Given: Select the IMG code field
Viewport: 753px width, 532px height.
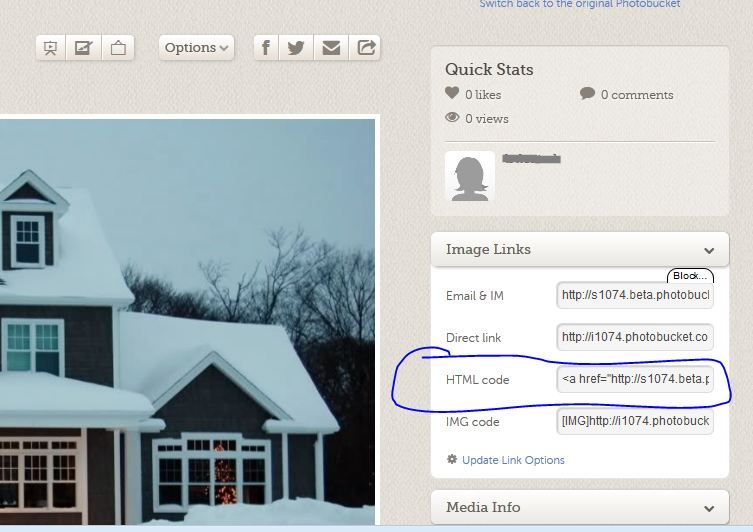Looking at the screenshot, I should 635,421.
